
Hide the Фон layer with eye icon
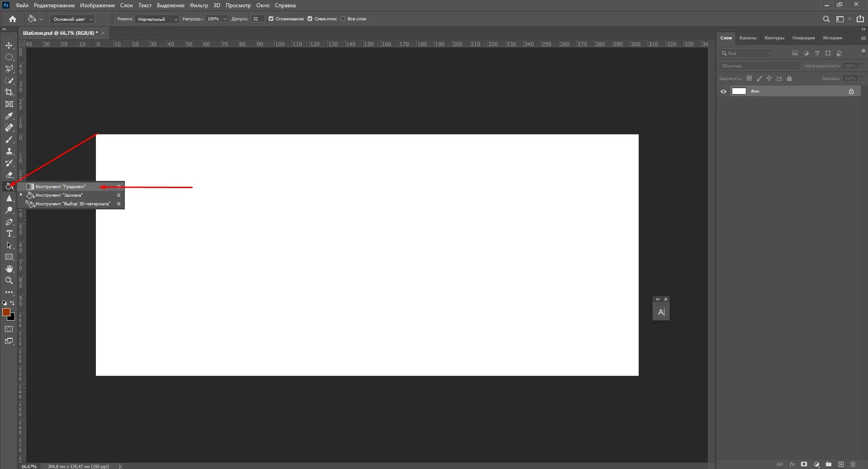[723, 91]
